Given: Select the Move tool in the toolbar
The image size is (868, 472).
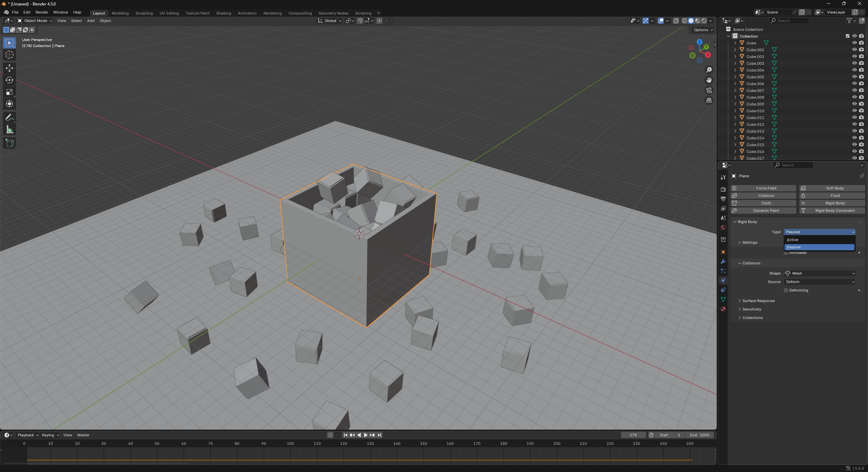Looking at the screenshot, I should (9, 68).
